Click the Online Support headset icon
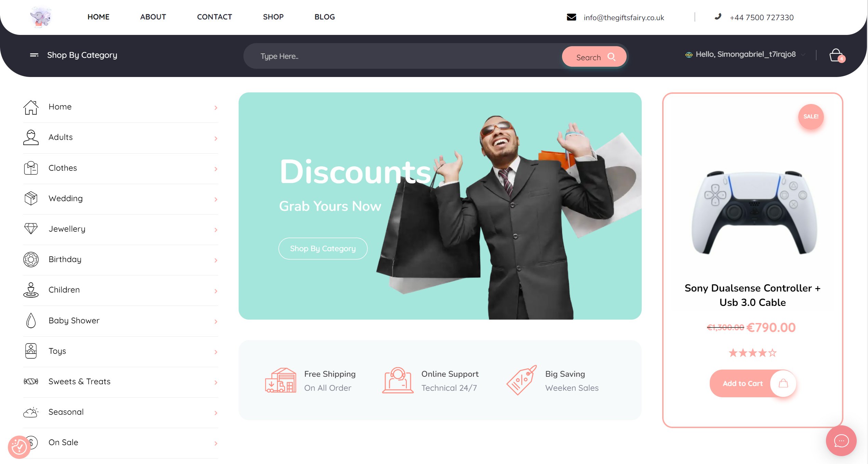The height and width of the screenshot is (464, 868). pyautogui.click(x=398, y=380)
